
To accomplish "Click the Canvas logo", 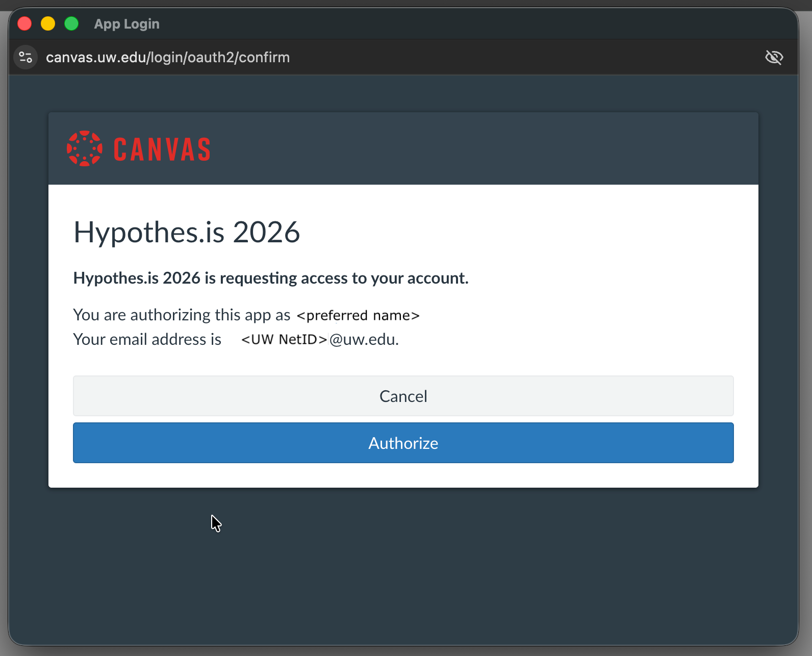I will 139,148.
